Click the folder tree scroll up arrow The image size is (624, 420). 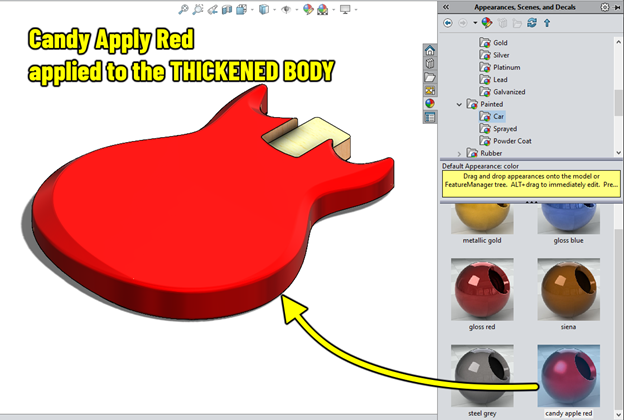click(618, 42)
